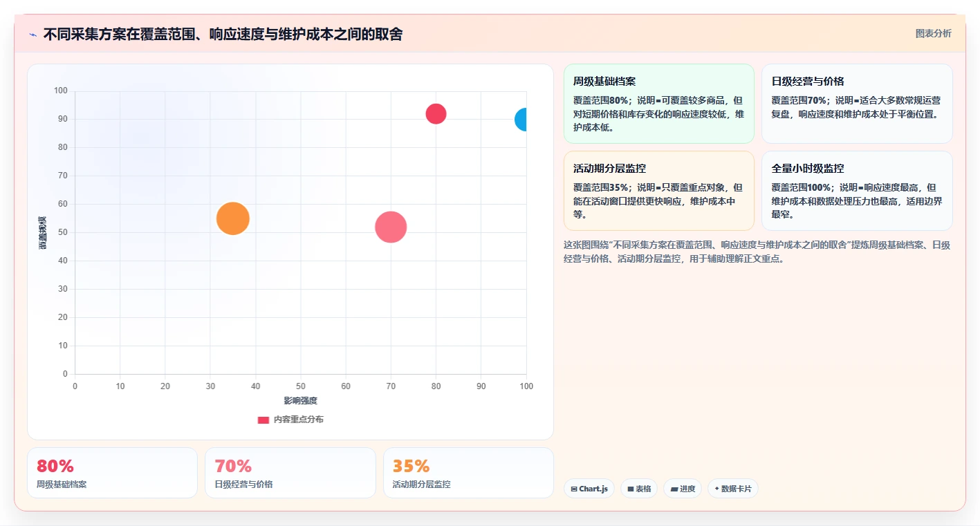
Task: Open the 周级基础档案 info card
Action: coord(659,104)
